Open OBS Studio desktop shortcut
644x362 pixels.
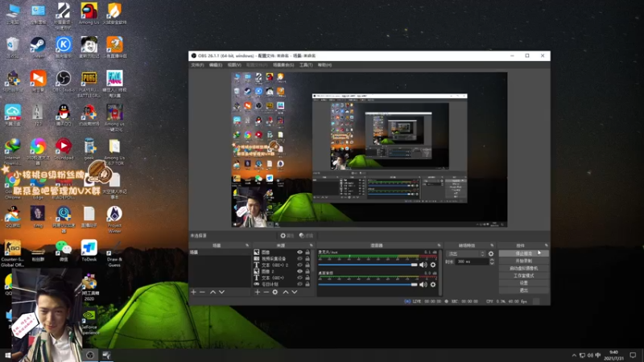(64, 81)
